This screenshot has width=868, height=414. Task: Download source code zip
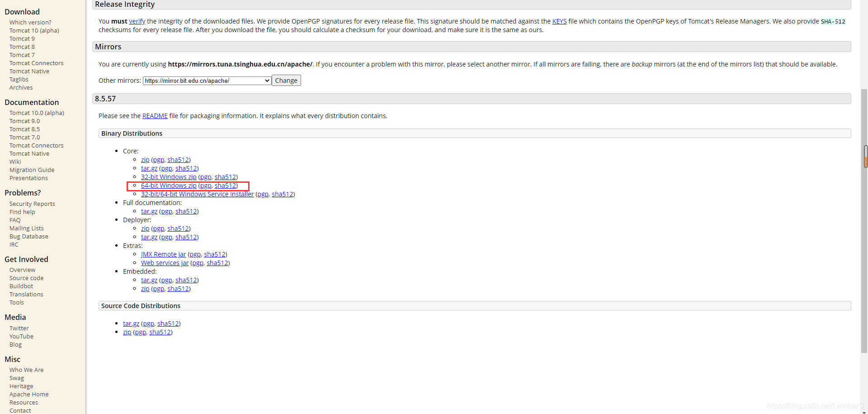point(127,332)
